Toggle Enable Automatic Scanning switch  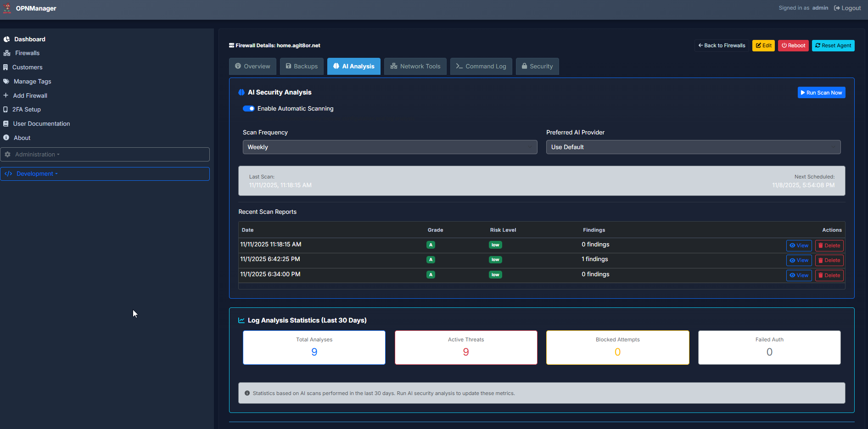pyautogui.click(x=248, y=109)
